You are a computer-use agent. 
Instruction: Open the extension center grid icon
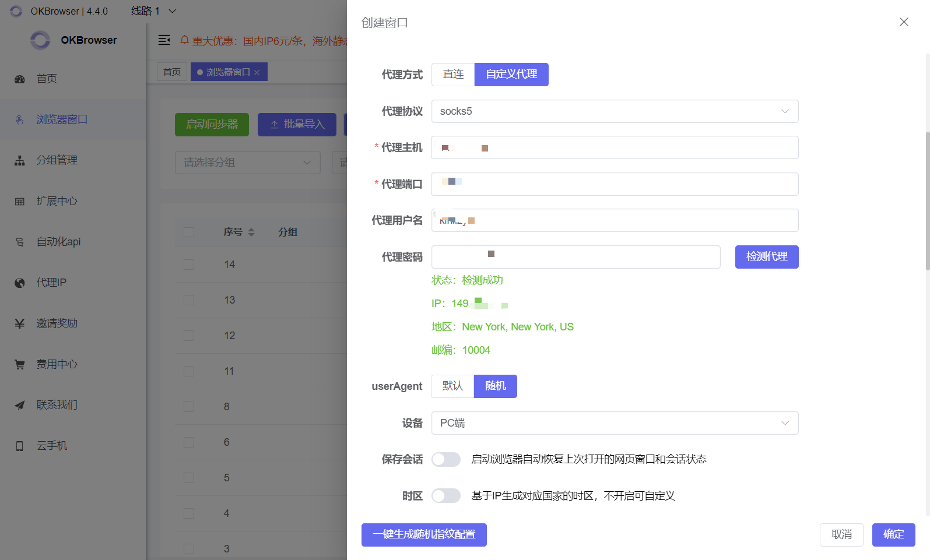point(20,202)
